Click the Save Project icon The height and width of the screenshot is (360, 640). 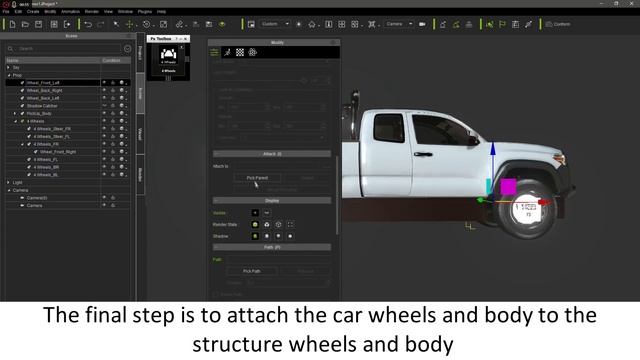click(38, 24)
